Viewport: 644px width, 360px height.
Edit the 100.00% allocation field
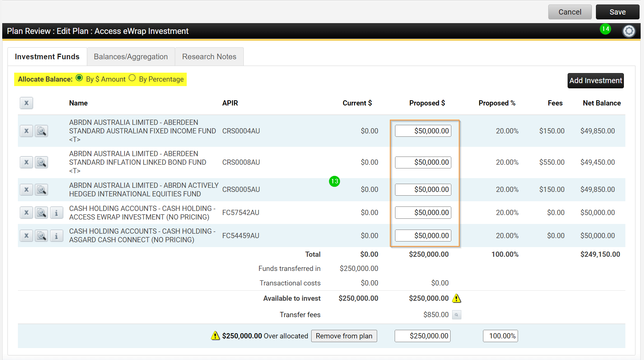point(501,336)
